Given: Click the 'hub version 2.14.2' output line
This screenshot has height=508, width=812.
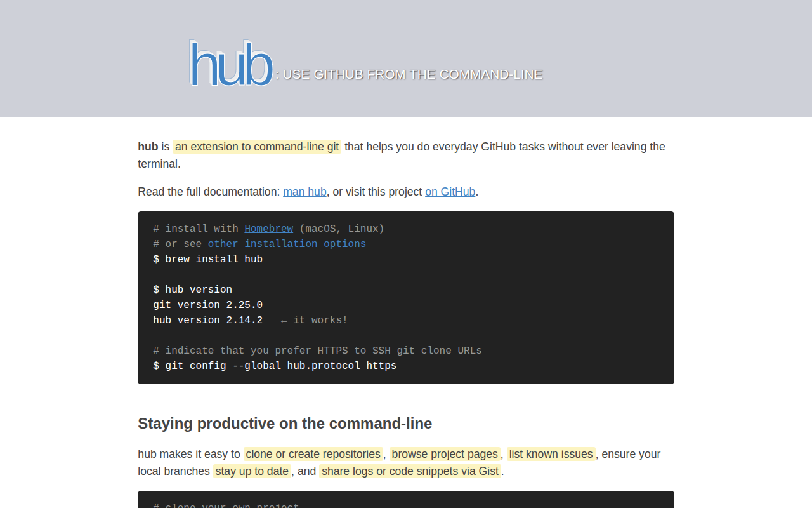Looking at the screenshot, I should point(207,320).
